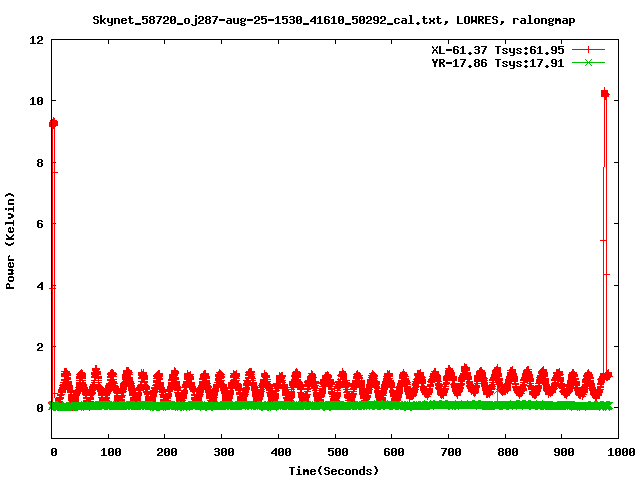
Task: Click the x-axis tick label 800
Action: pyautogui.click(x=507, y=452)
